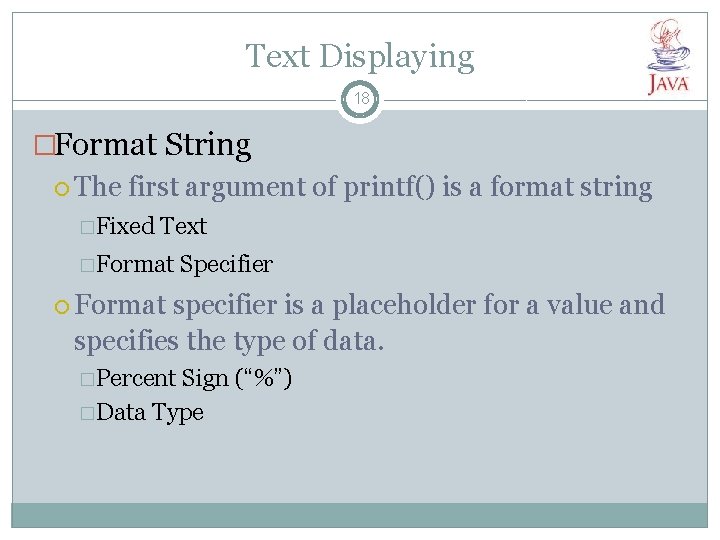Click the square bullet before Fixed Text
Viewport: 720px width, 540px height.
[89, 227]
